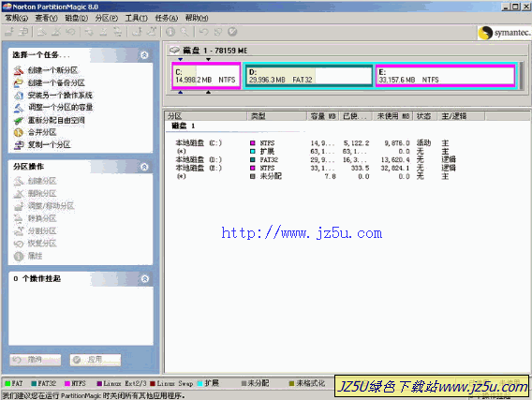Click the 合并分区 task link

coord(42,133)
